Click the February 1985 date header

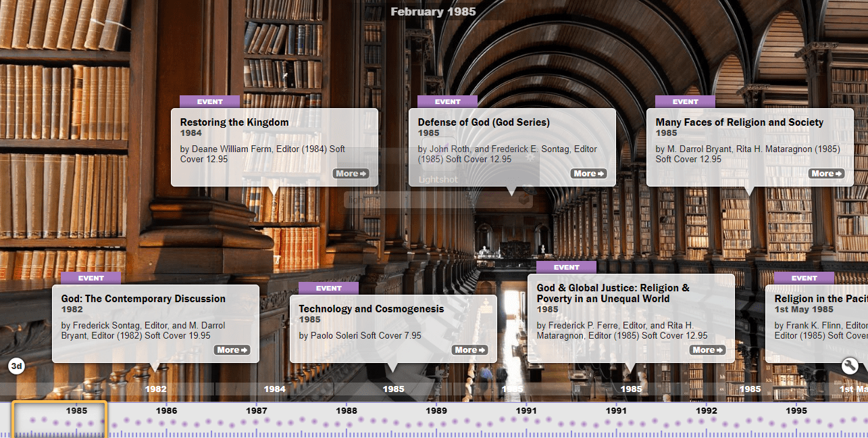[x=433, y=11]
